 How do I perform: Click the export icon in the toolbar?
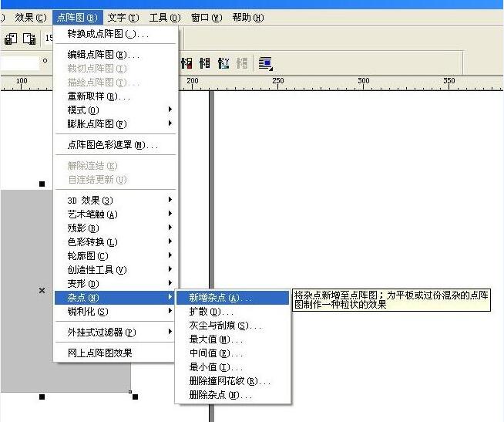coord(29,39)
